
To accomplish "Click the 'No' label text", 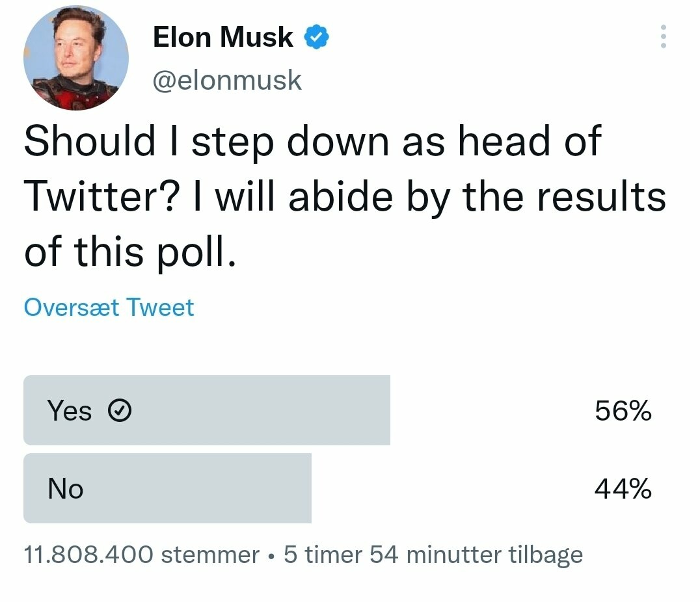I will click(65, 488).
